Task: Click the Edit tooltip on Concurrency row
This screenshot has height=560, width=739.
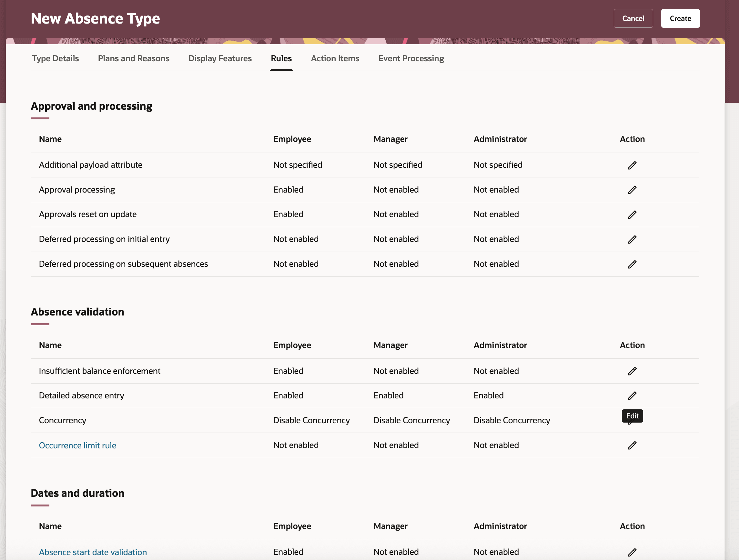Action: pyautogui.click(x=632, y=416)
